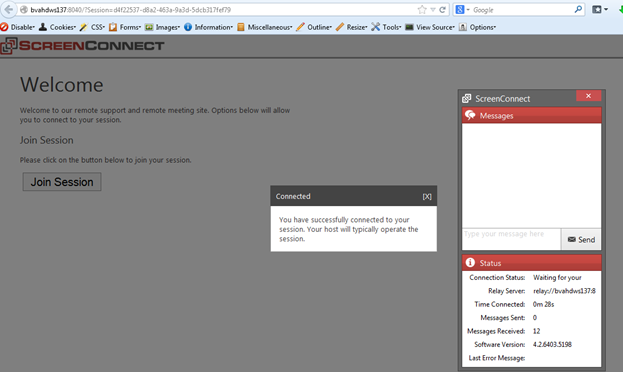Open the Miscellaneous dropdown menu
The height and width of the screenshot is (372, 623).
270,27
